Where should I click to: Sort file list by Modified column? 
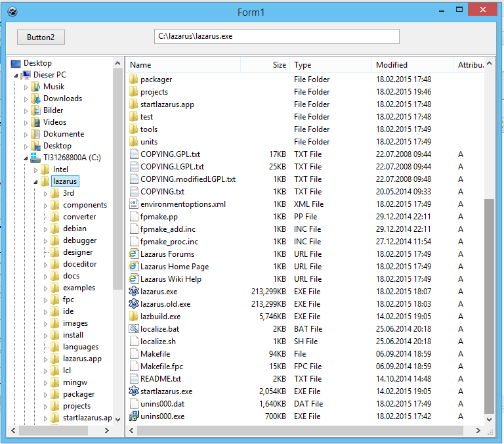(412, 65)
